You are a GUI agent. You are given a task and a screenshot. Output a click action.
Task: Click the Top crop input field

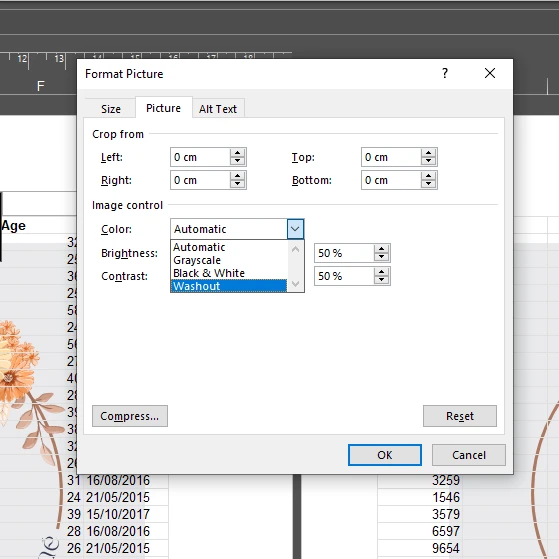(391, 157)
